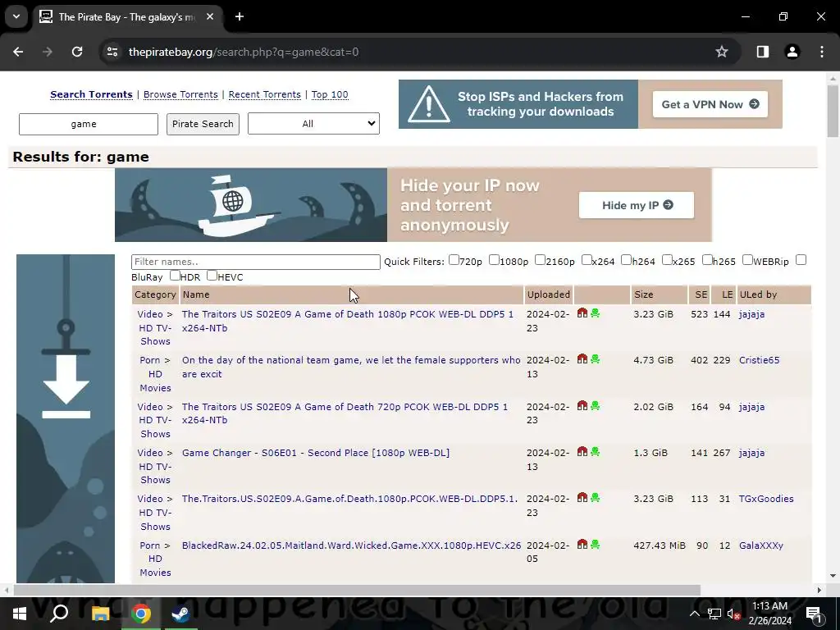This screenshot has width=840, height=630.
Task: Enable the HDR quick filter
Action: pyautogui.click(x=175, y=276)
